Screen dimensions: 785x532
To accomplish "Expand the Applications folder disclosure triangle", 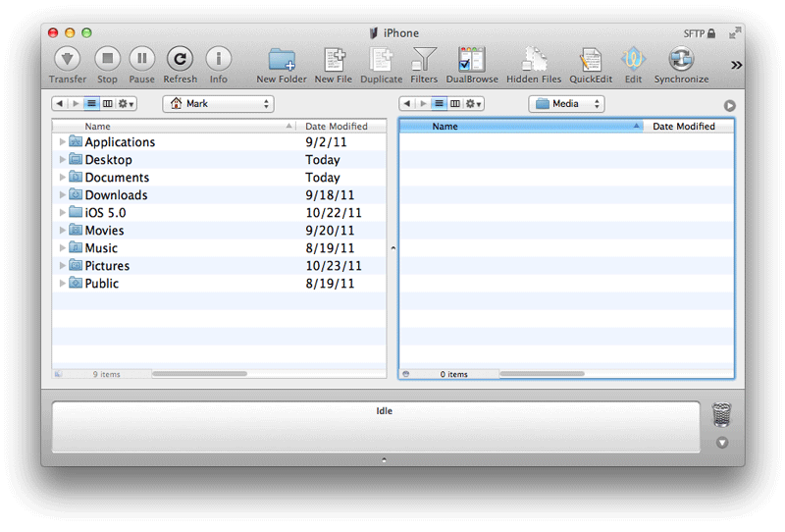I will point(63,142).
